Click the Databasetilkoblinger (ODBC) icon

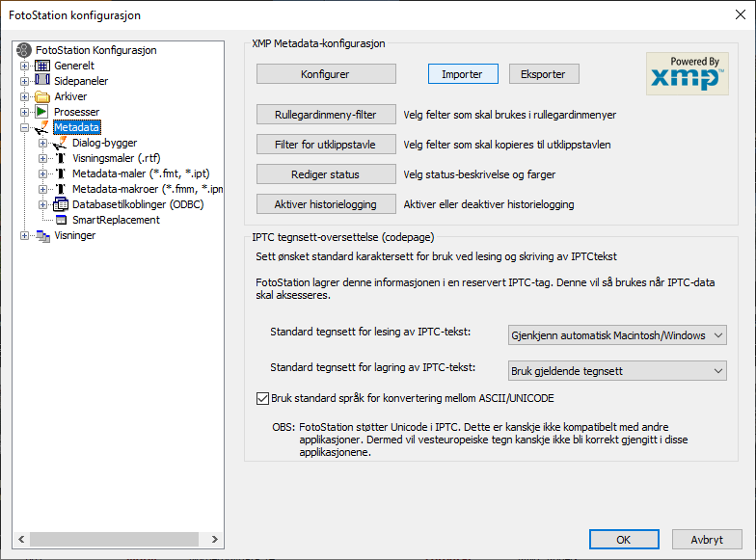pos(61,204)
